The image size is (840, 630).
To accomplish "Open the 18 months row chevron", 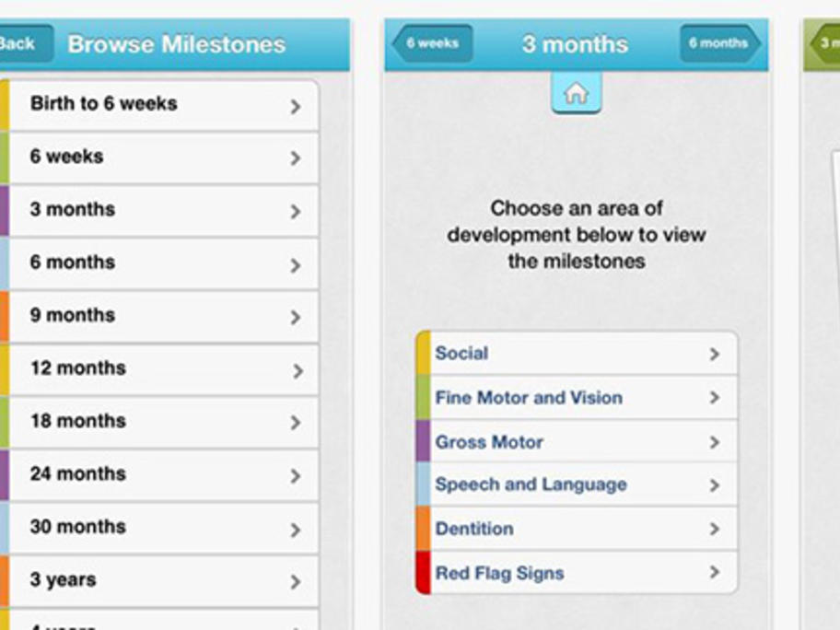I will tap(295, 423).
